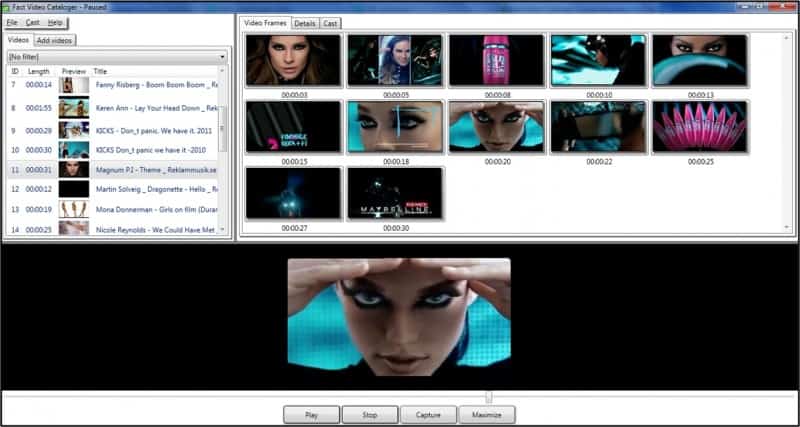This screenshot has width=800, height=427.
Task: Select 'Martin Solveig _ Dragonette - Hello' row
Action: pos(112,189)
